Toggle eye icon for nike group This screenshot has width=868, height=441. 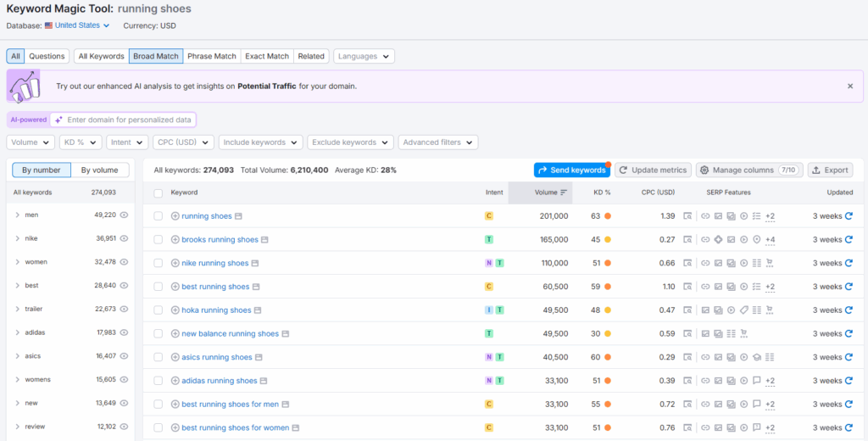tap(124, 238)
